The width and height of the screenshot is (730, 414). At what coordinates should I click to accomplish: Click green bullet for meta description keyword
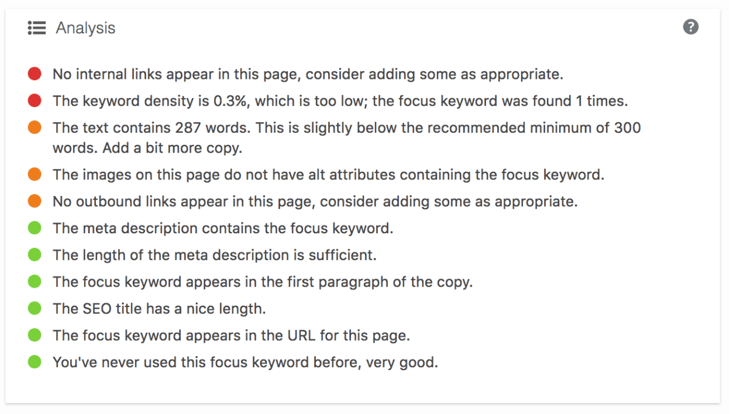point(35,228)
